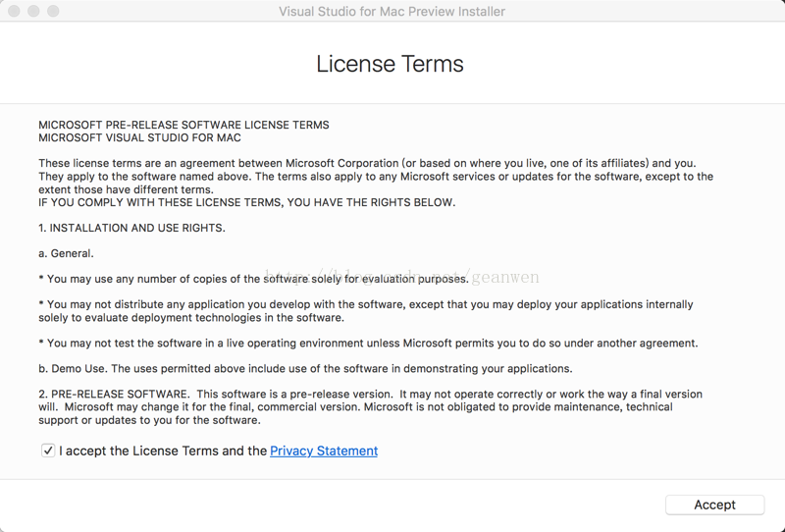Image resolution: width=785 pixels, height=532 pixels.
Task: Open the Privacy Statement link
Action: (324, 451)
